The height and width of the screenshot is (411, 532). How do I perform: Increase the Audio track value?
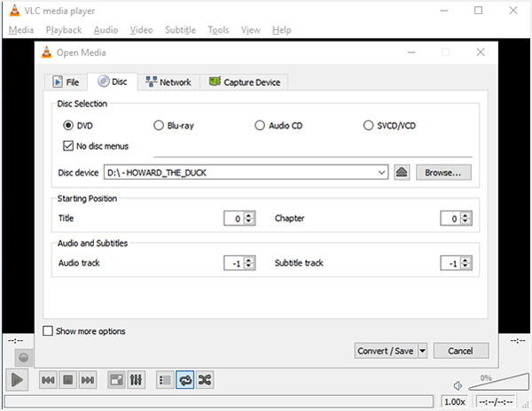click(248, 260)
